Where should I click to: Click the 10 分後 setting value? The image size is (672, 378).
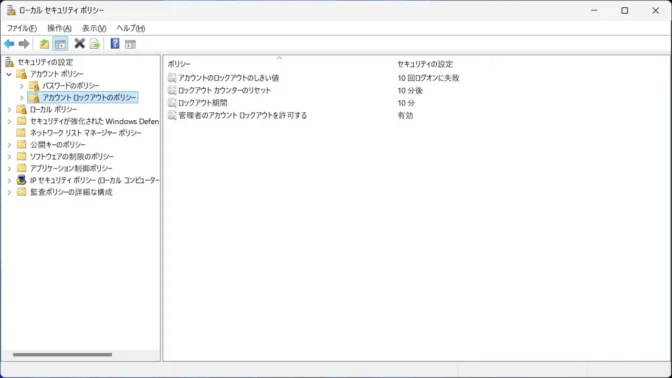[410, 90]
